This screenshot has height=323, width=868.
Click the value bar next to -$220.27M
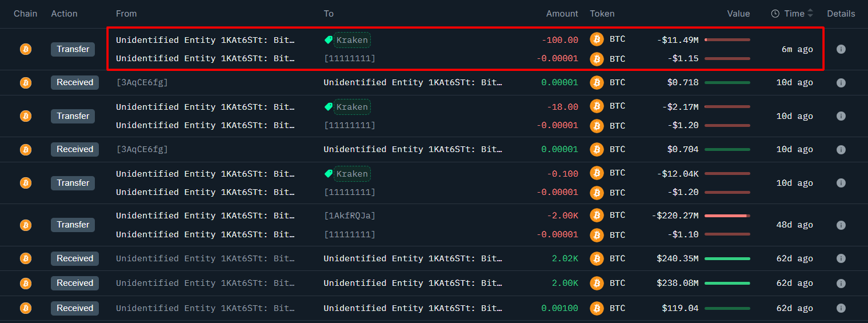[727, 216]
